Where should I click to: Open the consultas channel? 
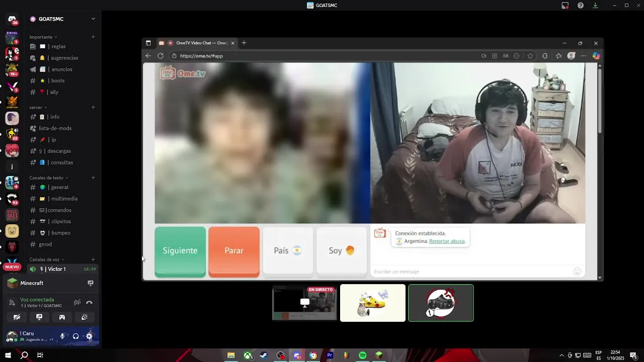click(x=63, y=162)
